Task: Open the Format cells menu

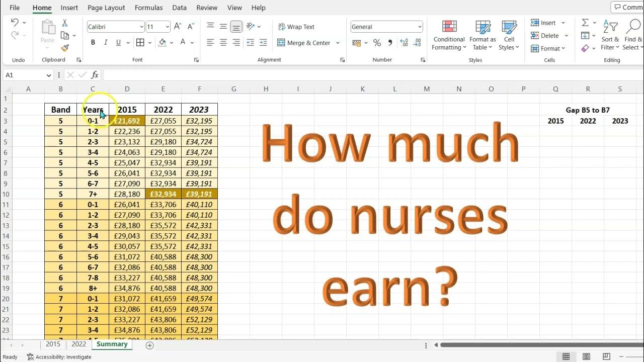Action: (x=548, y=48)
